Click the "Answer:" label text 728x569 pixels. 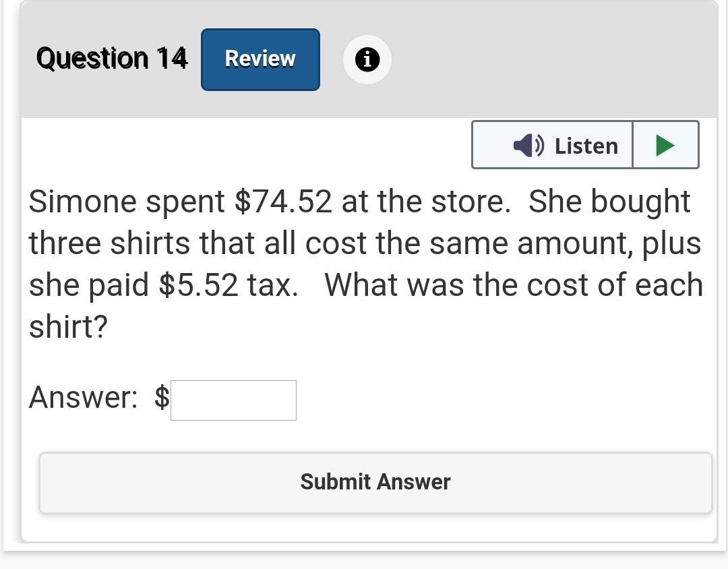[83, 397]
